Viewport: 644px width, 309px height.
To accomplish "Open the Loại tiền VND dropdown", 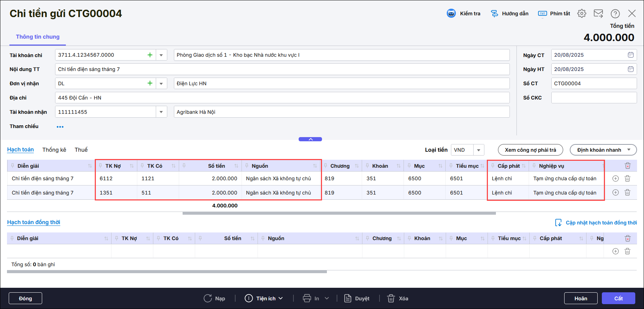I will point(478,150).
